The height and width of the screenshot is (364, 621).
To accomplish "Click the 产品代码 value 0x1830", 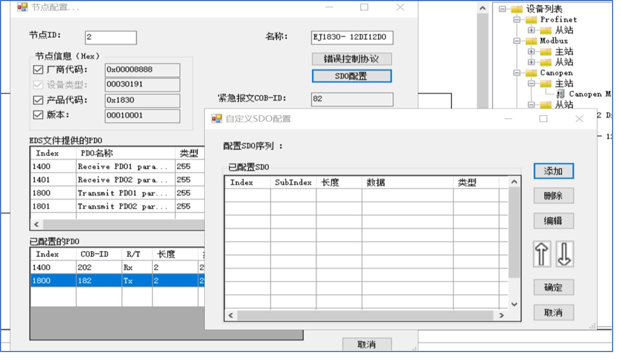I will click(142, 101).
